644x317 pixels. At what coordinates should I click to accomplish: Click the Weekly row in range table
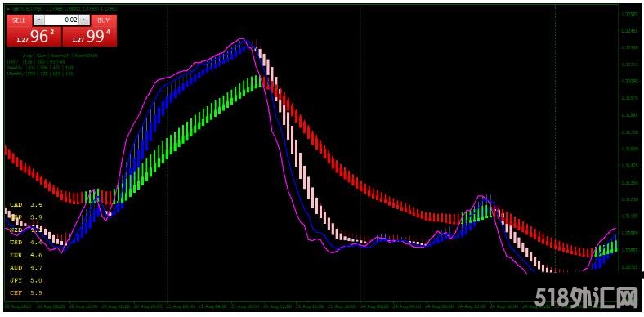click(40, 67)
